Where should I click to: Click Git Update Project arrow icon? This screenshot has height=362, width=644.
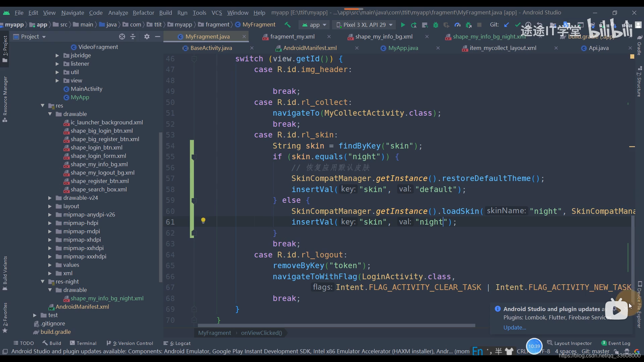506,25
